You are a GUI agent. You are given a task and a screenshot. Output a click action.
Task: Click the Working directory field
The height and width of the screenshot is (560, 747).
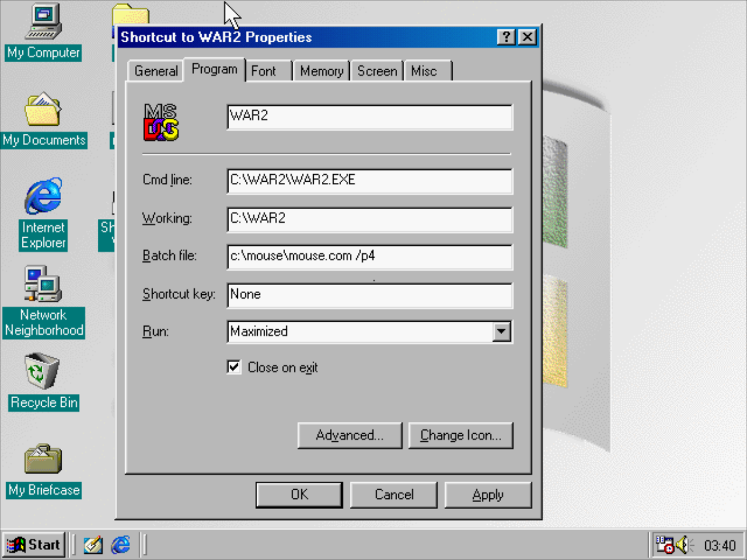(x=370, y=219)
